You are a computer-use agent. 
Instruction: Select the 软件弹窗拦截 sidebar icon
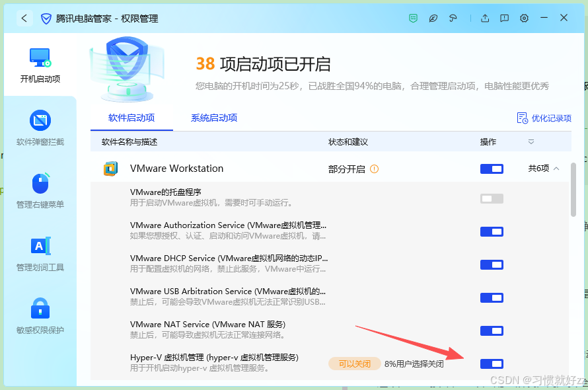click(40, 128)
